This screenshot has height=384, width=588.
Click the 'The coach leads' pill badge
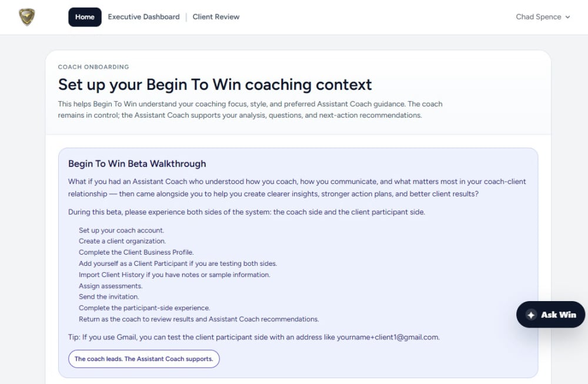144,359
